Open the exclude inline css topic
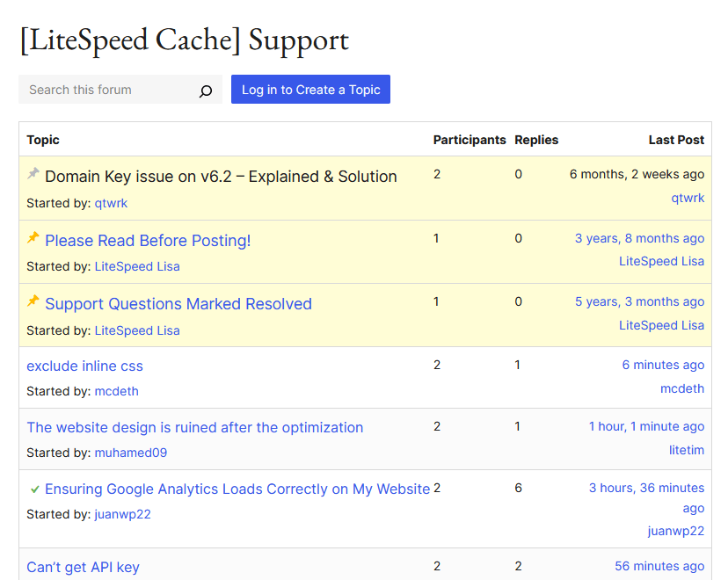The height and width of the screenshot is (580, 728). (x=84, y=366)
